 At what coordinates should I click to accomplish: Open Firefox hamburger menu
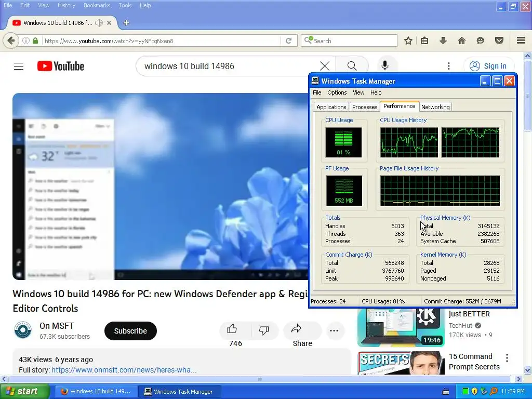(521, 41)
